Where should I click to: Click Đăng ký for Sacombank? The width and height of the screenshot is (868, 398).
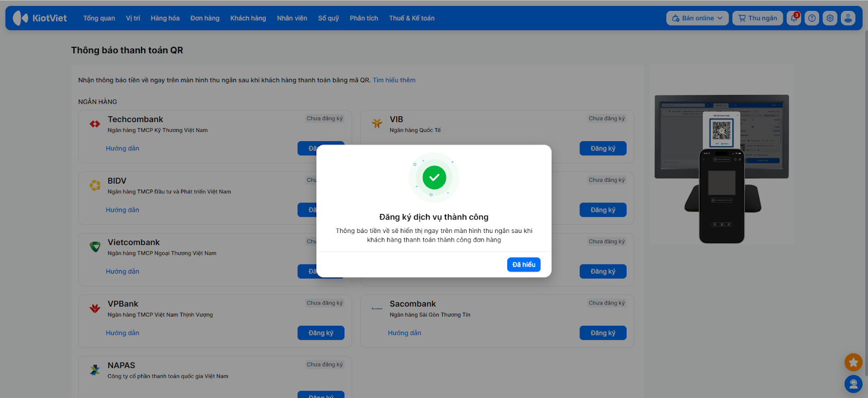(603, 333)
